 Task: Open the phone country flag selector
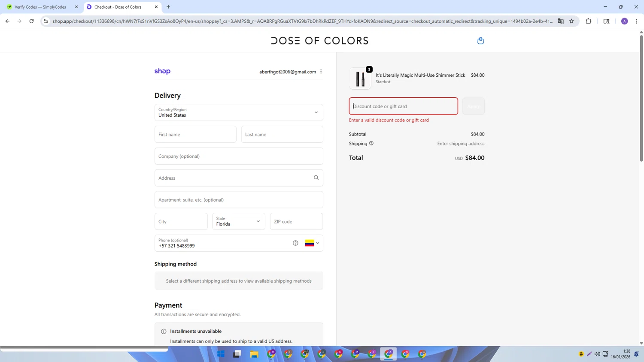[312, 243]
